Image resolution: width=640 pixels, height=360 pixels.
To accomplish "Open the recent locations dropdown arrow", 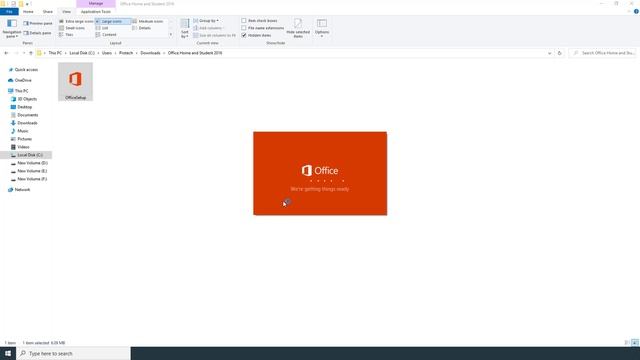I will pyautogui.click(x=24, y=53).
